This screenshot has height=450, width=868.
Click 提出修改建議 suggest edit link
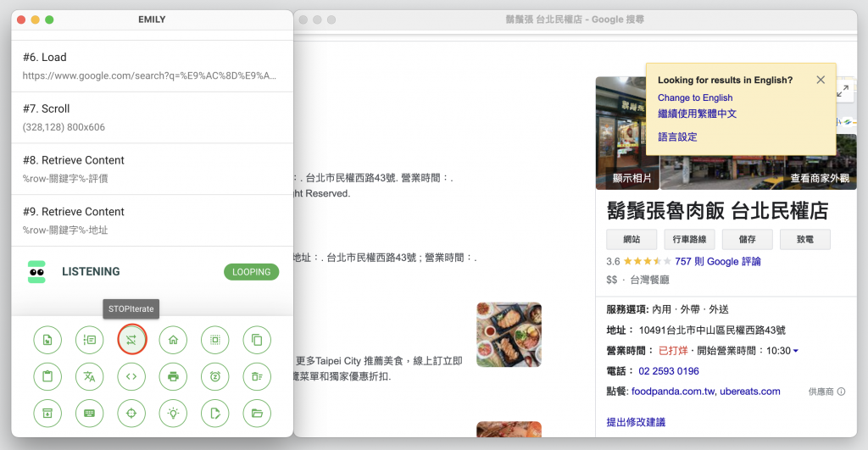(x=636, y=422)
